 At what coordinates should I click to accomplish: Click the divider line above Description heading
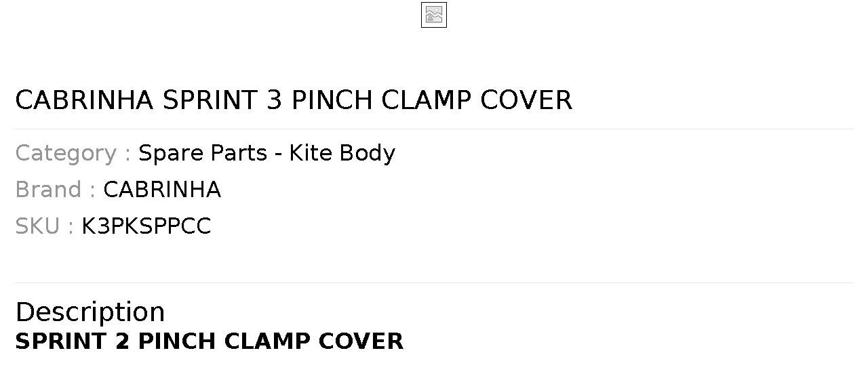point(434,282)
